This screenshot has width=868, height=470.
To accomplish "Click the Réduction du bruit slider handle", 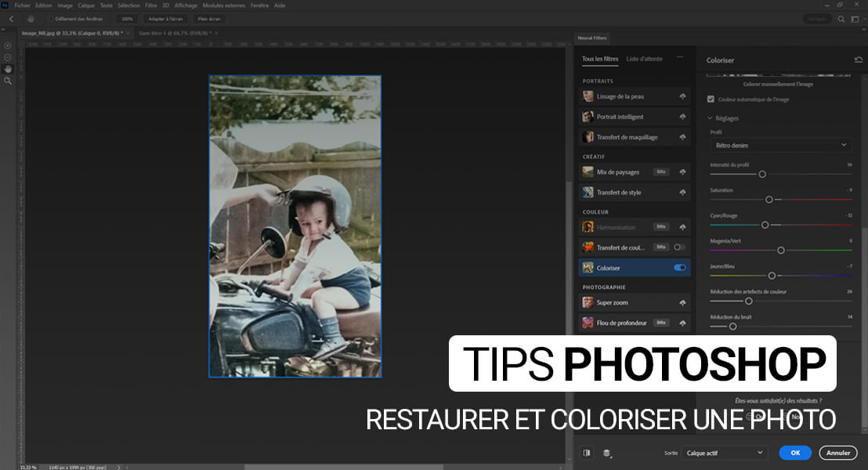I will click(733, 327).
